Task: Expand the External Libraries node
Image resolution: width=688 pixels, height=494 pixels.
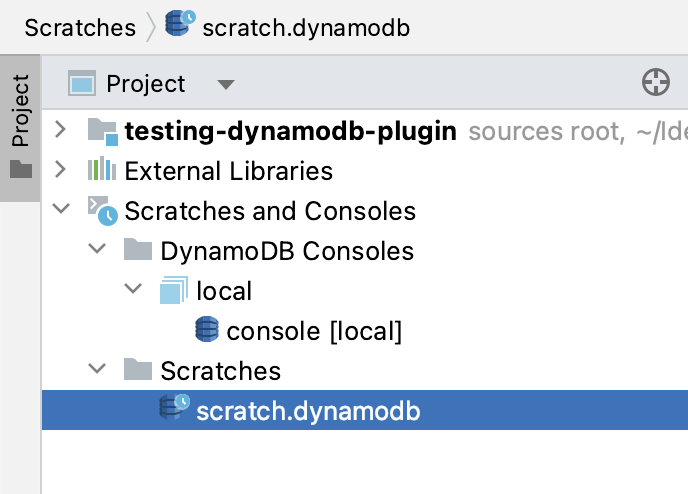Action: pos(61,170)
